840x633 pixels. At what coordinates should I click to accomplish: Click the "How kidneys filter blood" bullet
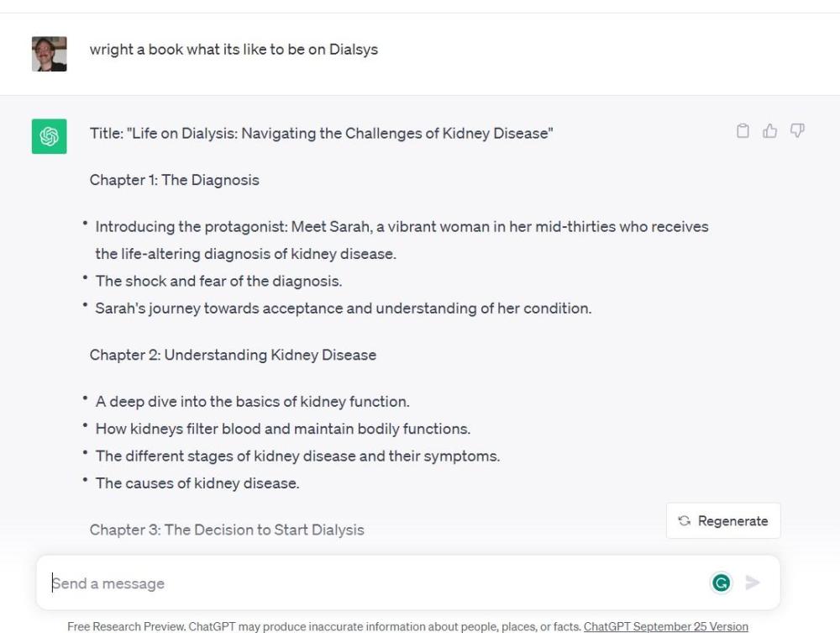(x=282, y=429)
